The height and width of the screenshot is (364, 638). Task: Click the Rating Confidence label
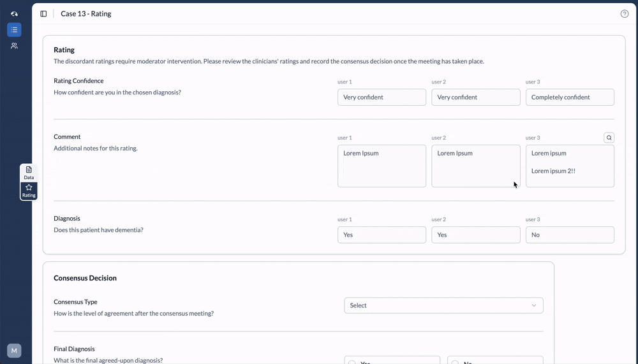[78, 81]
